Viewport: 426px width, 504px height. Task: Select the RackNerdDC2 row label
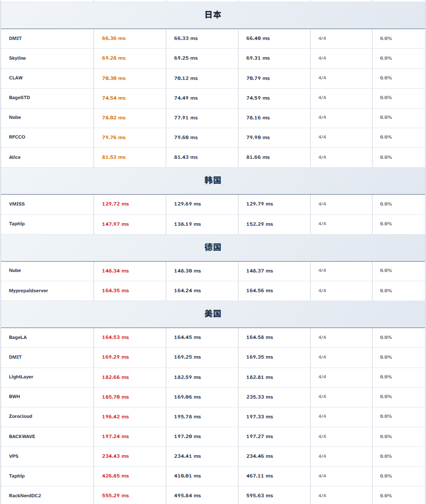click(x=25, y=496)
